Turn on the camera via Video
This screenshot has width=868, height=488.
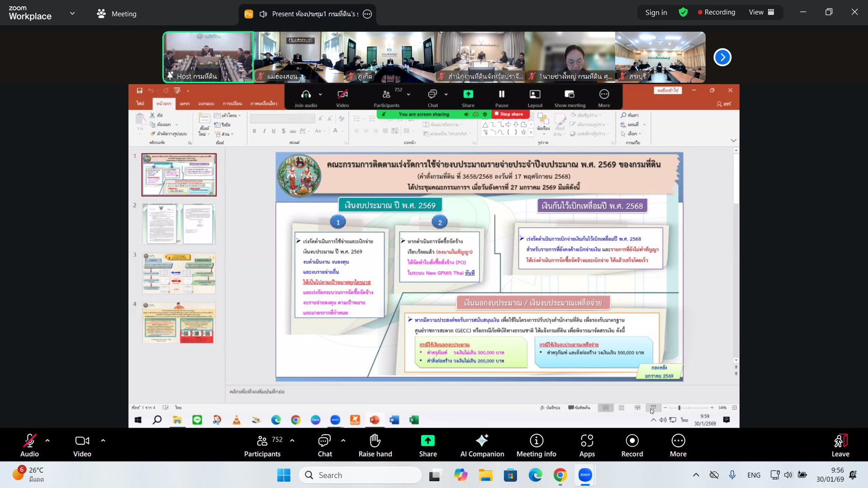[82, 445]
